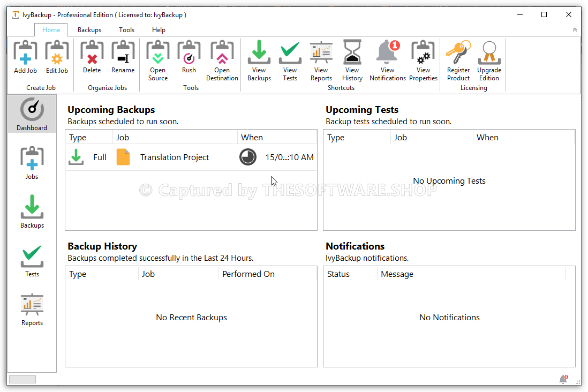Open the Tools ribbon tab
This screenshot has width=588, height=392.
[x=127, y=30]
